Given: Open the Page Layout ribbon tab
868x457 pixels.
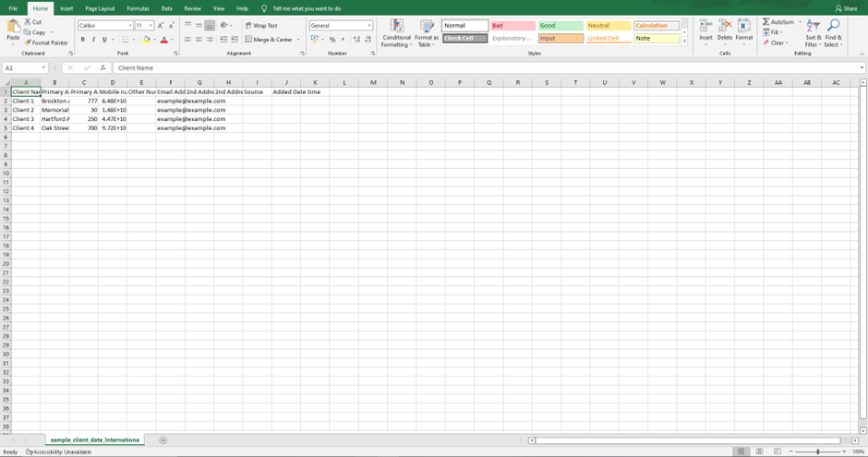Looking at the screenshot, I should click(x=100, y=8).
